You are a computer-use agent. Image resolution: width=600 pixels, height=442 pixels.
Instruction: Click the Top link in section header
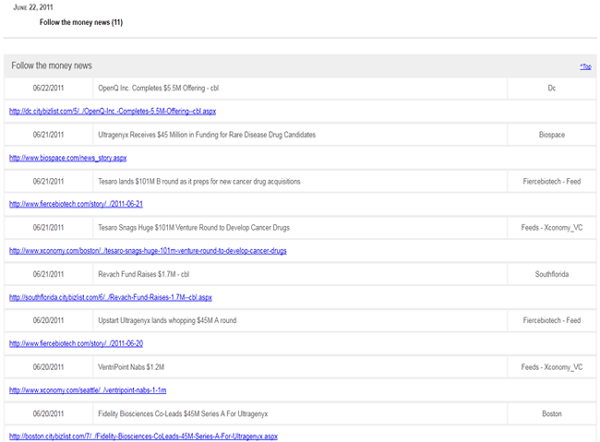[585, 67]
